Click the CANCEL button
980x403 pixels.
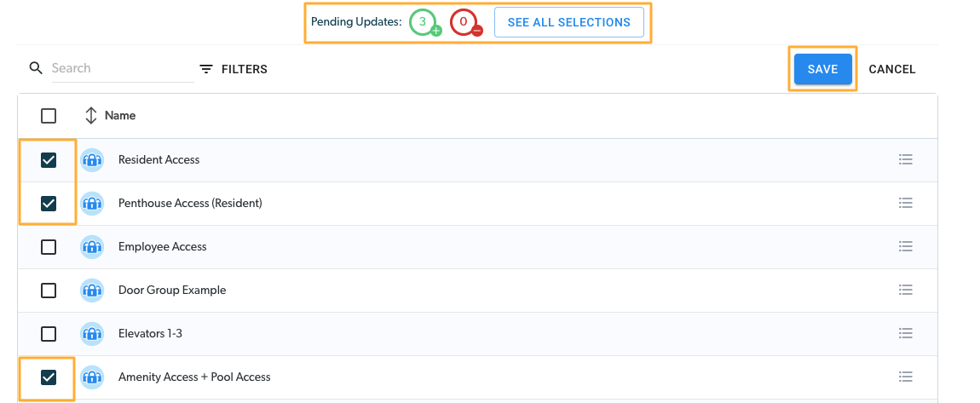(x=892, y=69)
